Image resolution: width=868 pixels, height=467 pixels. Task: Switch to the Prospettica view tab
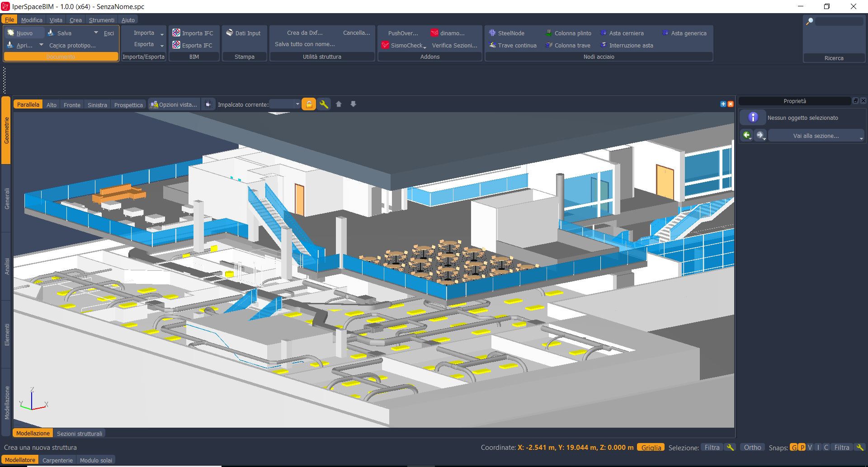(x=128, y=105)
